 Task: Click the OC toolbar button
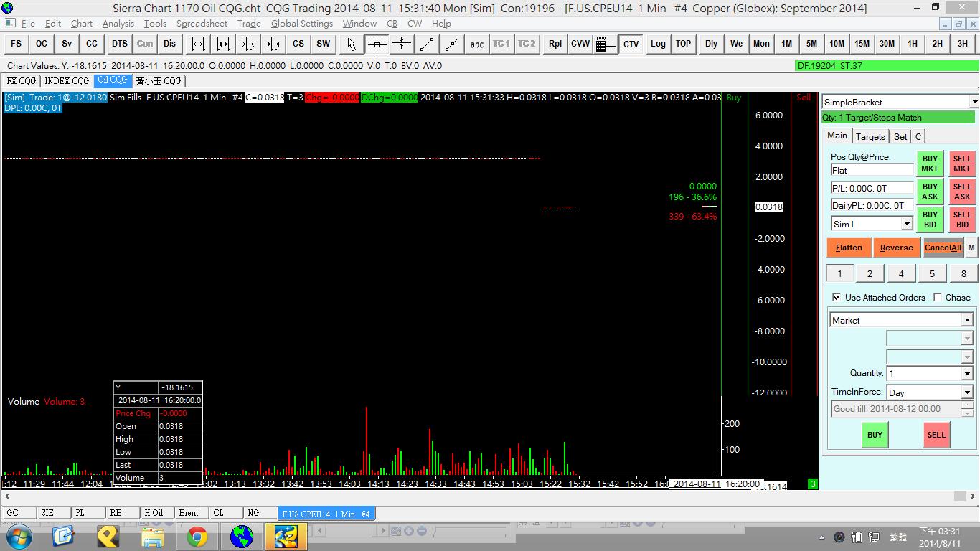pos(42,44)
